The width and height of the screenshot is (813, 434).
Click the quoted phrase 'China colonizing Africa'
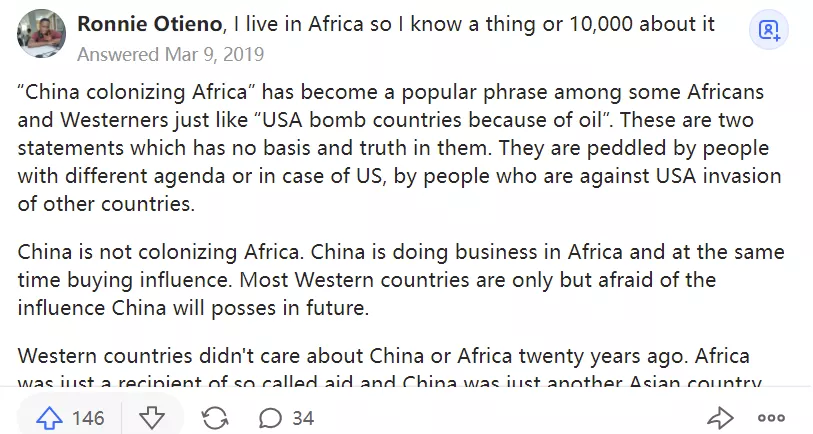(x=140, y=93)
